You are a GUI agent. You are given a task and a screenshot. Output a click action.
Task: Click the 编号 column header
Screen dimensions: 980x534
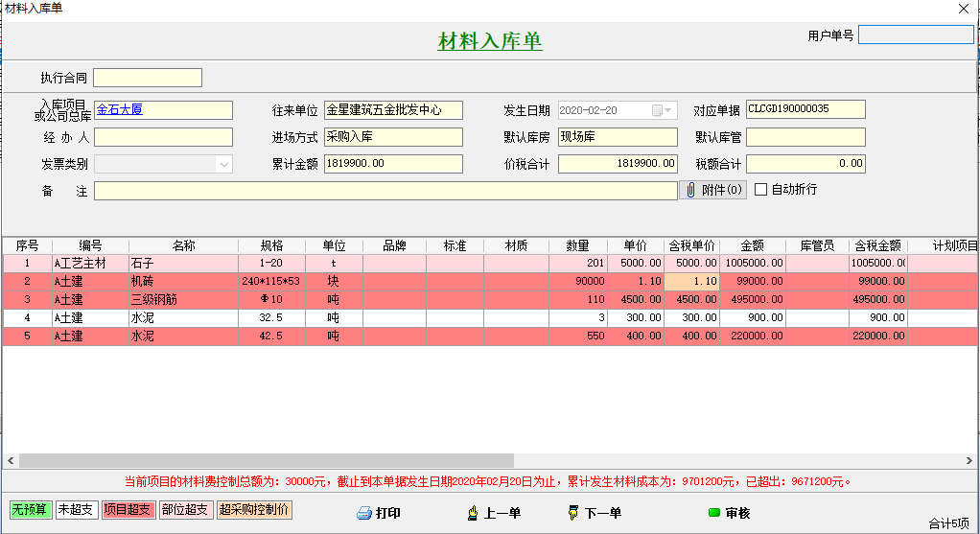(91, 246)
